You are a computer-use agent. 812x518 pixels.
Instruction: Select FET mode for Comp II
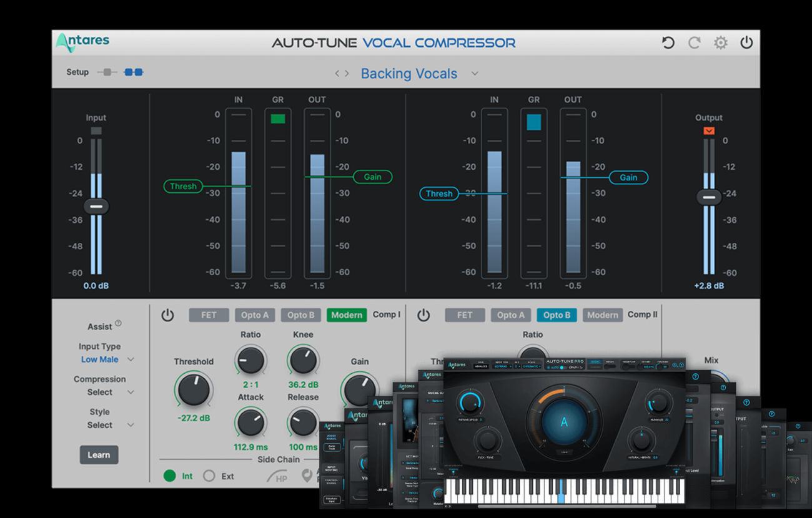(465, 315)
